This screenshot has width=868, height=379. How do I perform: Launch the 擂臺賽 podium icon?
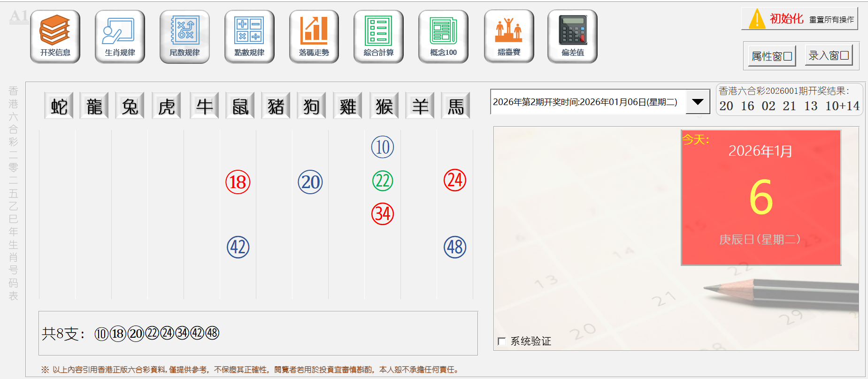pos(509,36)
